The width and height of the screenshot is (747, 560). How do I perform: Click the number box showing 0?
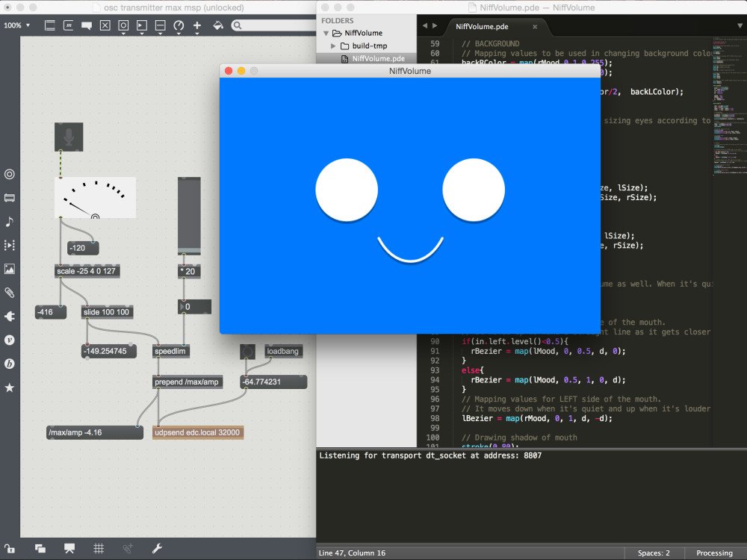[x=194, y=307]
